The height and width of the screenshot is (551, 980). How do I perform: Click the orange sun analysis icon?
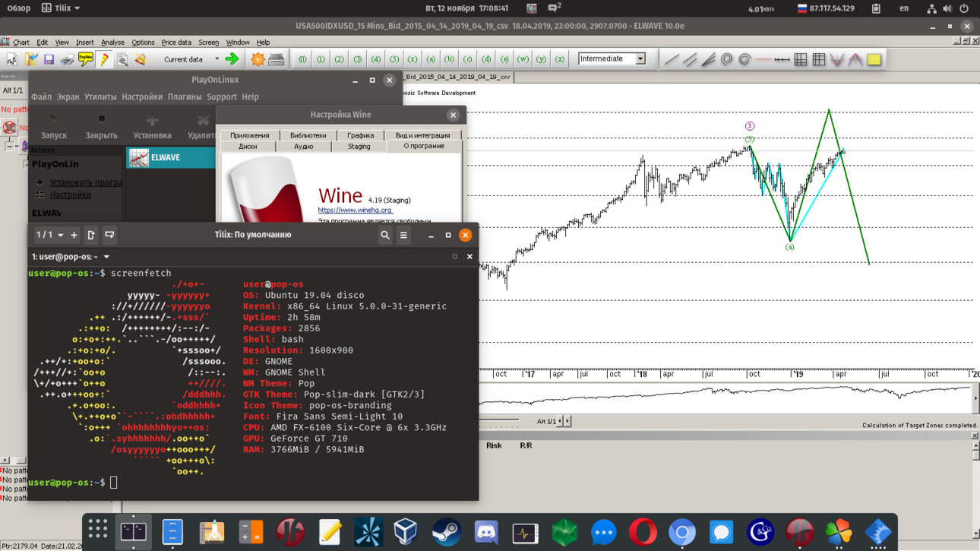[x=258, y=59]
